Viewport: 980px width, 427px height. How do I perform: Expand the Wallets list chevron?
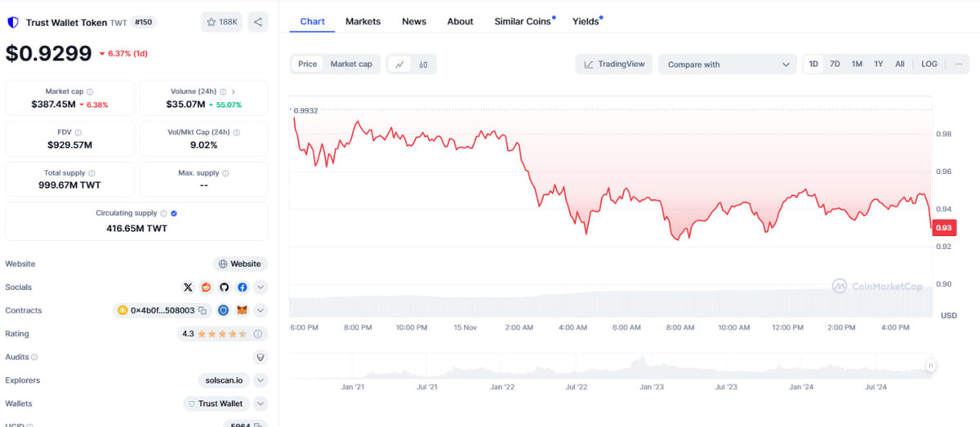pyautogui.click(x=260, y=403)
